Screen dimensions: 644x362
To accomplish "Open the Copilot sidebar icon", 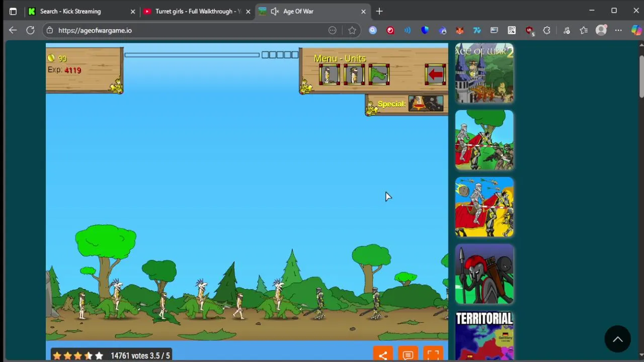I will (636, 30).
